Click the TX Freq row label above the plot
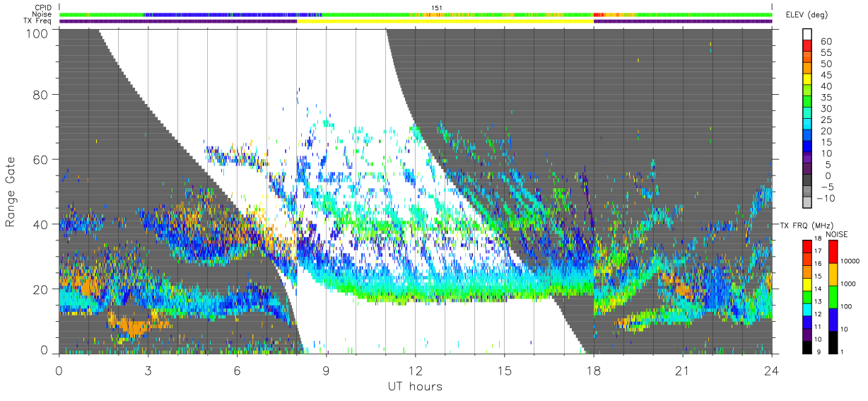The image size is (868, 401). (37, 21)
